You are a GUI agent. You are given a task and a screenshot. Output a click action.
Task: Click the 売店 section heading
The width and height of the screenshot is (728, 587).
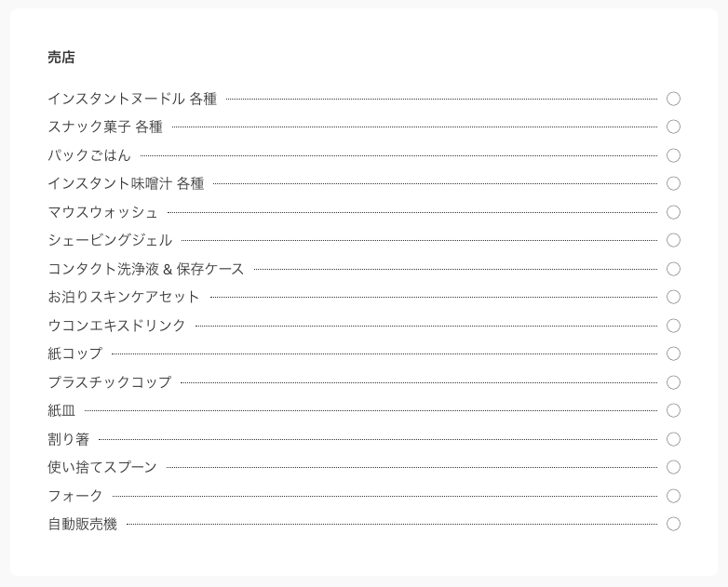click(x=61, y=58)
